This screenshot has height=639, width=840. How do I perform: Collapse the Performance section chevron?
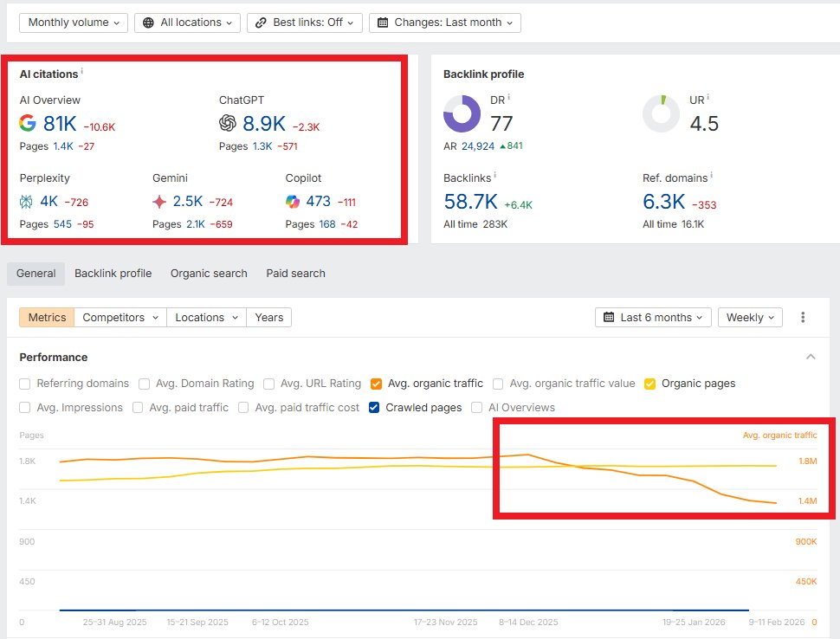pos(811,357)
